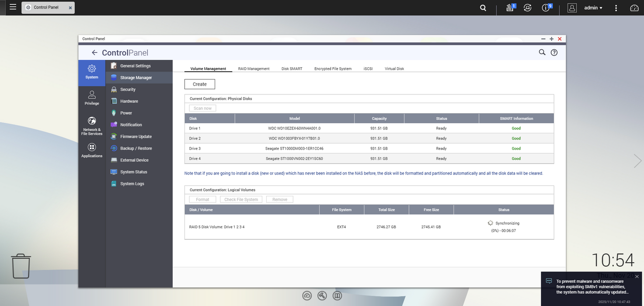Click the Control Panel help icon
Screen dimensions: 644x306
(x=554, y=52)
